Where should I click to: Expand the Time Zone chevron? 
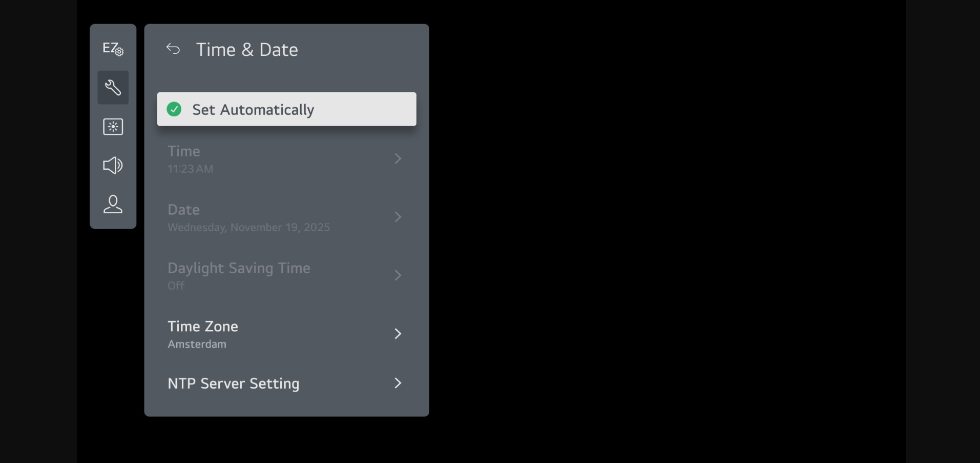[398, 334]
